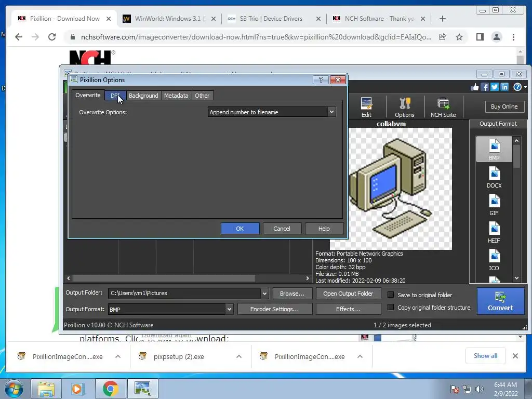Open a new Chrome tab
The image size is (532, 399).
tap(443, 19)
